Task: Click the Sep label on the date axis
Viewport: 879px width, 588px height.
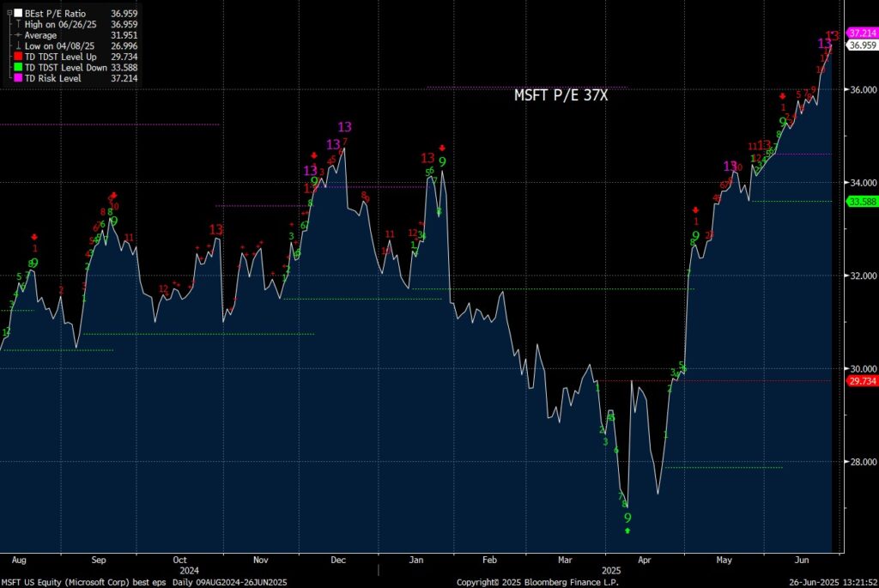Action: point(99,560)
